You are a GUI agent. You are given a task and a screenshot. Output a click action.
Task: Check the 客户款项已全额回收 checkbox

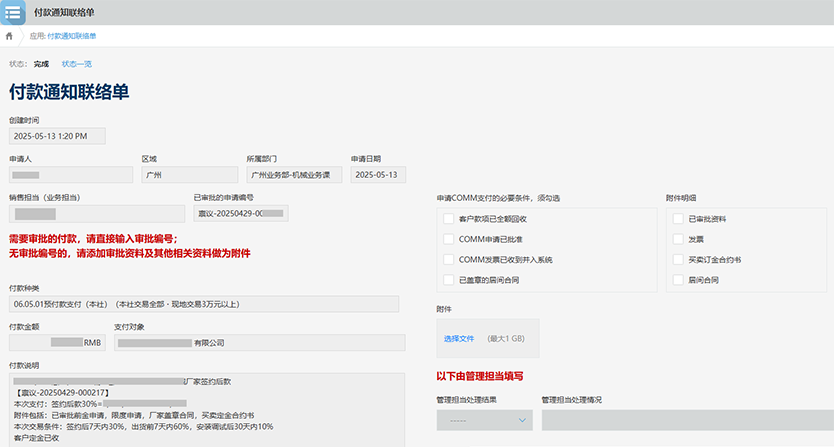[x=448, y=219]
